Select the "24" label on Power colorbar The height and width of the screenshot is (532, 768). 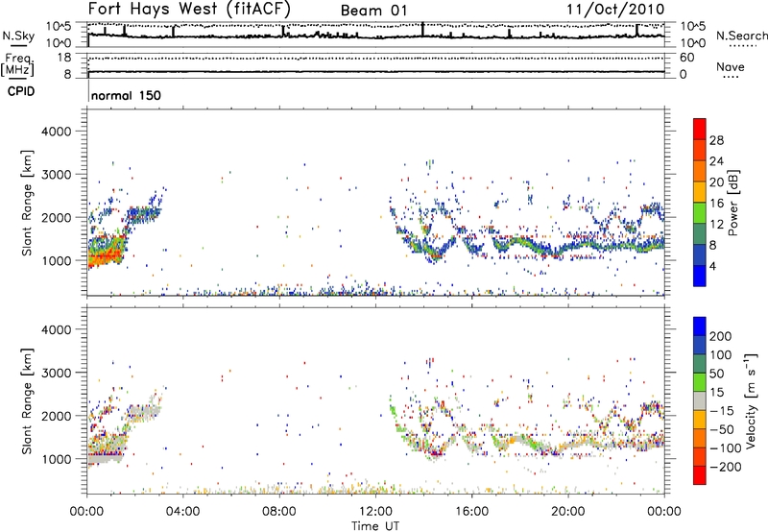tap(716, 161)
